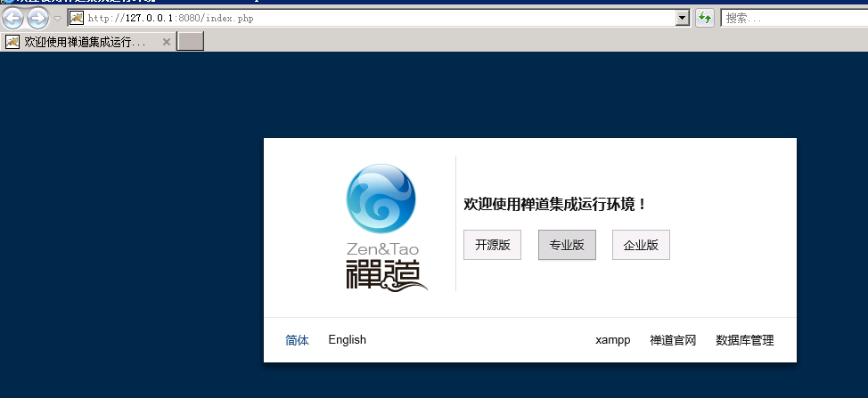The image size is (868, 398).
Task: Close the 欢迎使用禅道集成运行 tab
Action: tap(166, 42)
